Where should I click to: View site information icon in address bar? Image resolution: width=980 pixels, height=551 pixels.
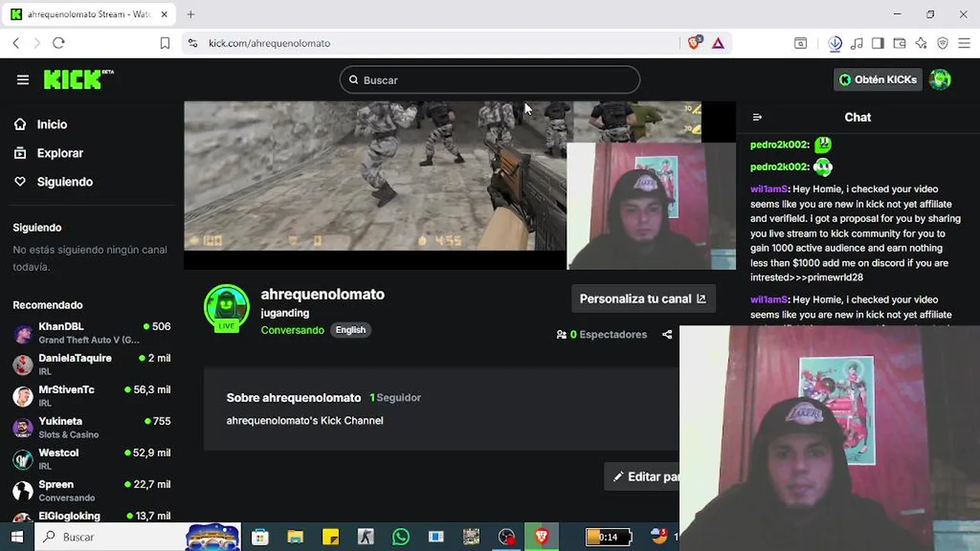192,44
